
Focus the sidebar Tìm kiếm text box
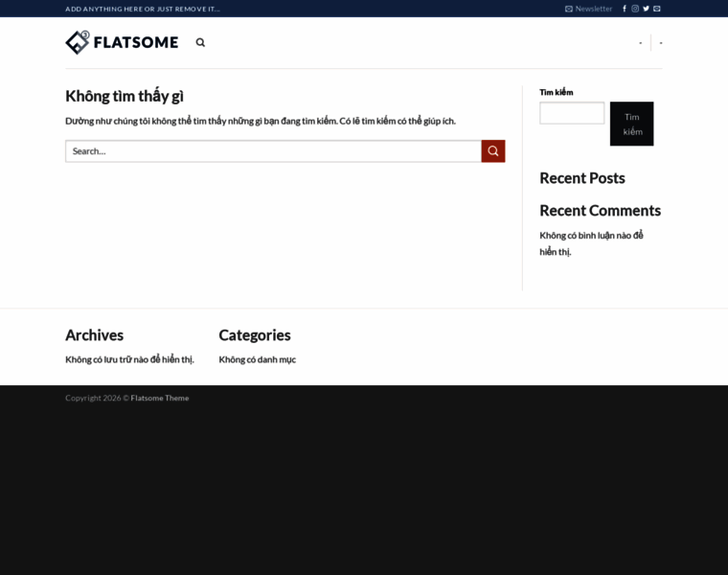pos(572,113)
